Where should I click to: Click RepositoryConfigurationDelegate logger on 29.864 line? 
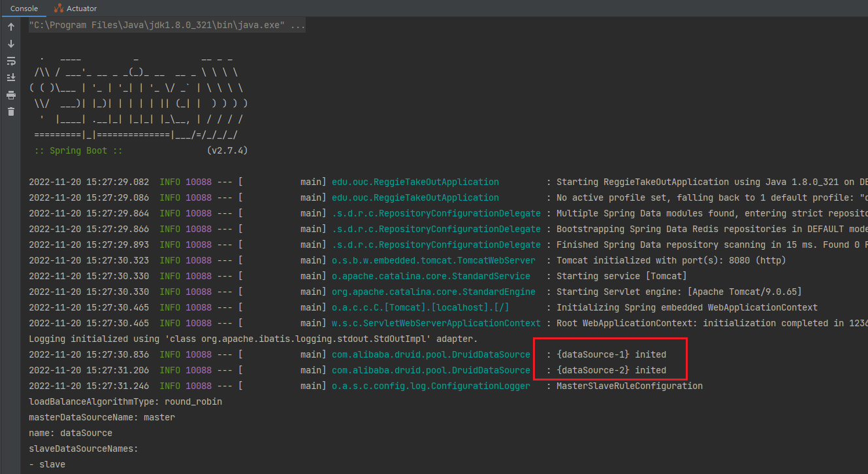(436, 213)
